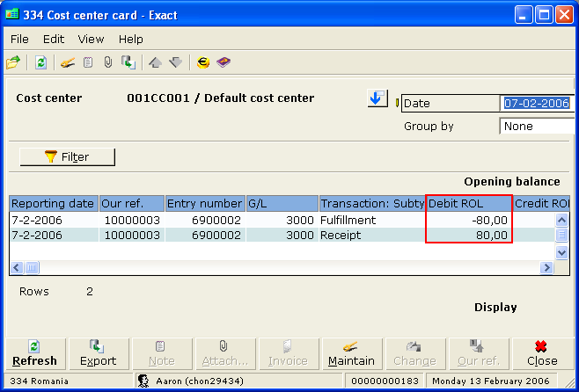The image size is (579, 392).
Task: Click the blue down arrow button
Action: coord(377,98)
